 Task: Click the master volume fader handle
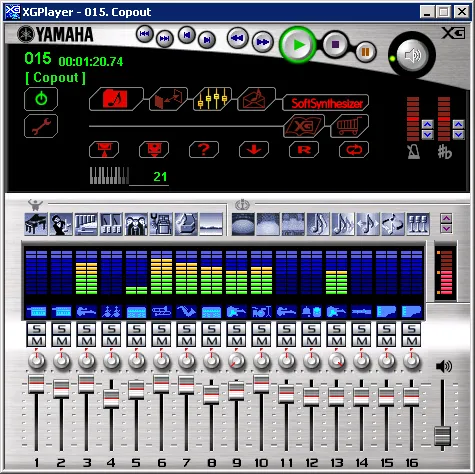pyautogui.click(x=443, y=436)
